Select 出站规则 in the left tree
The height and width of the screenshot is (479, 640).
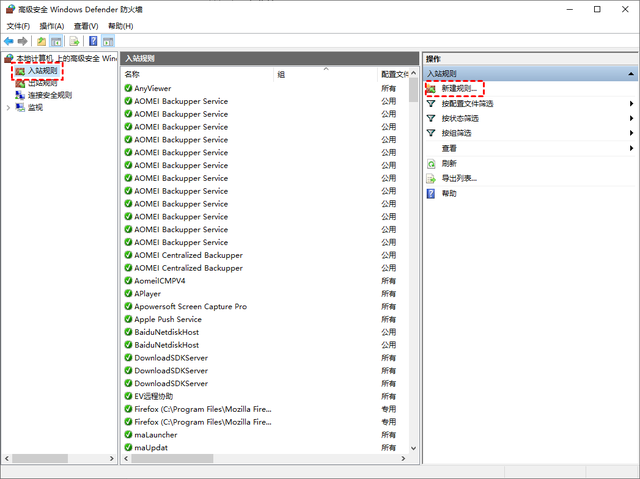click(x=42, y=83)
